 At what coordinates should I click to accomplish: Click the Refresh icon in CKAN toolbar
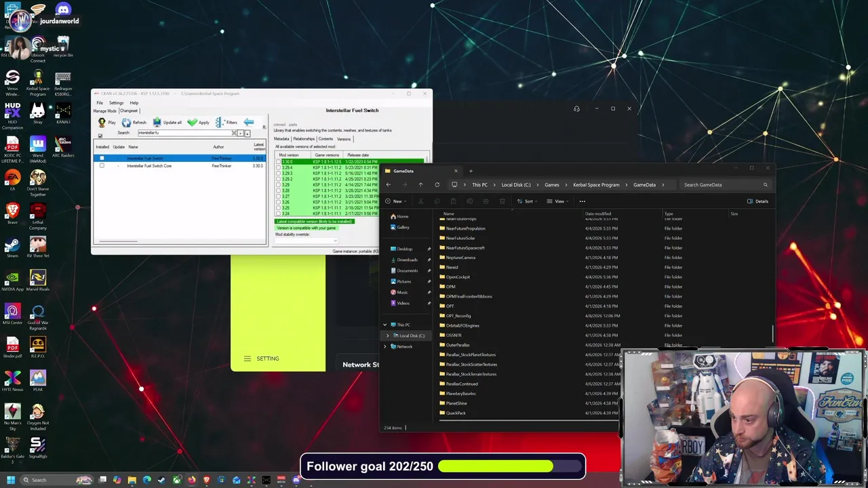click(x=126, y=123)
